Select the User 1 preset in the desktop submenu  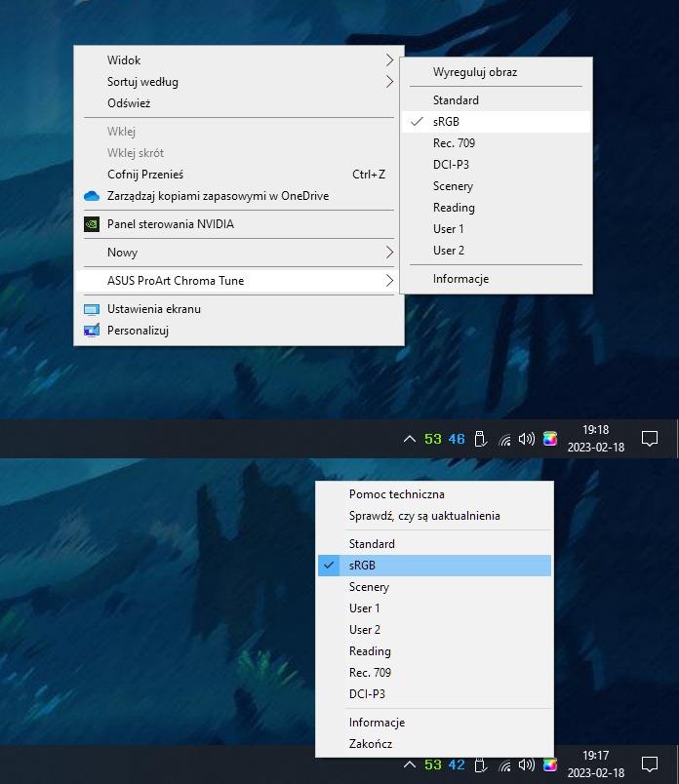[x=496, y=229]
